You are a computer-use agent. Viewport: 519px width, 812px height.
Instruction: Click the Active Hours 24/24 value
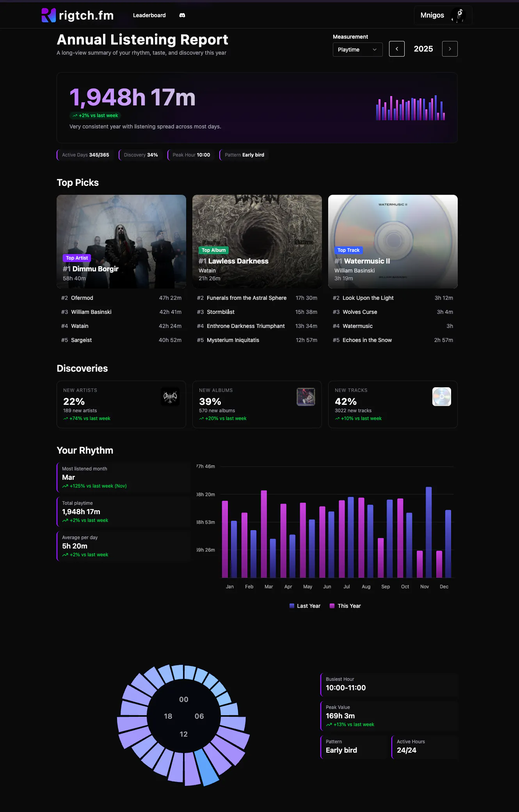click(x=407, y=750)
